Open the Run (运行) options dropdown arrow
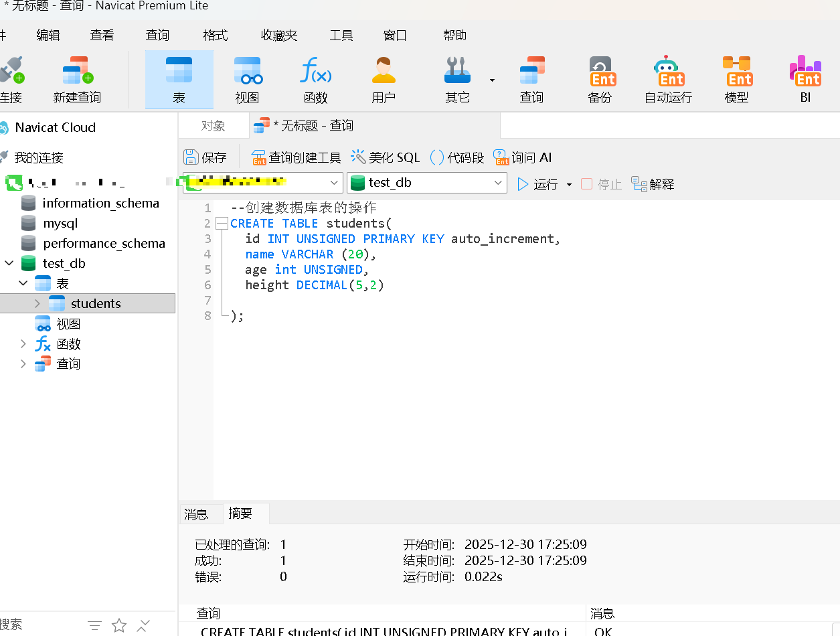The image size is (840, 636). [570, 184]
